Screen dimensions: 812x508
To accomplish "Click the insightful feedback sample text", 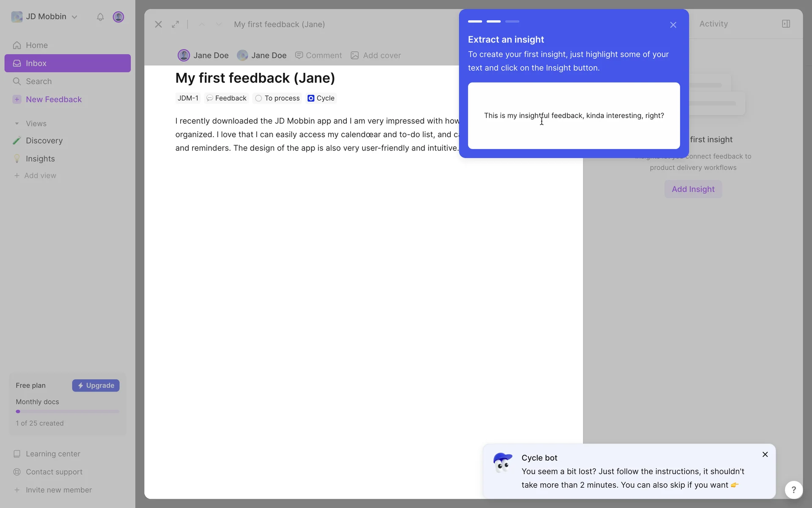I will (574, 116).
